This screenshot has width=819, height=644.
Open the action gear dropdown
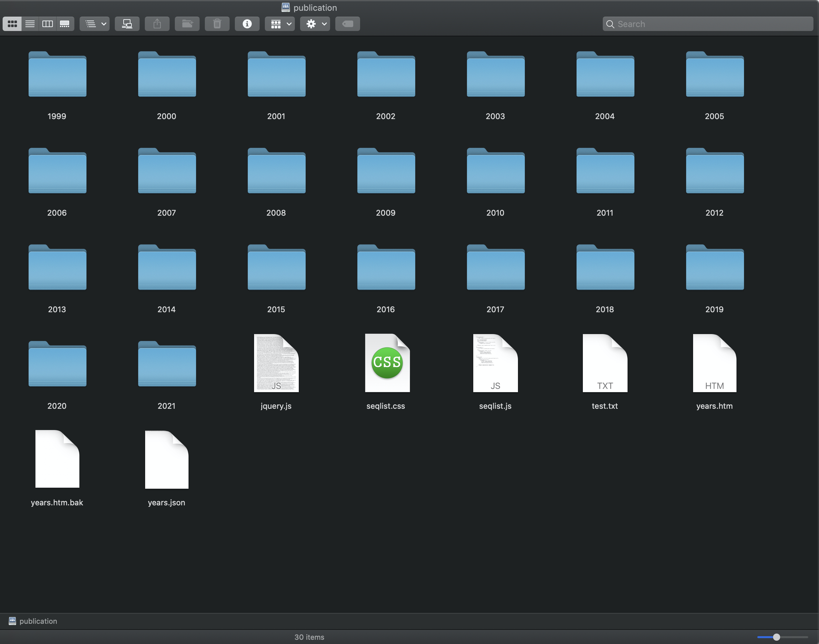click(x=314, y=23)
